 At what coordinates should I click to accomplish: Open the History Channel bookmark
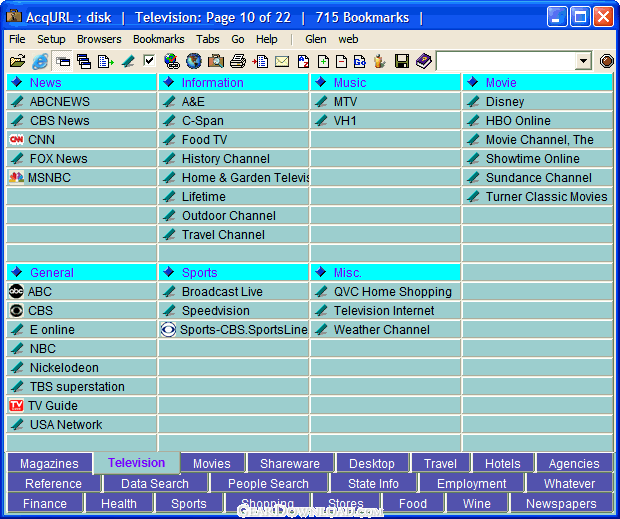[x=234, y=159]
